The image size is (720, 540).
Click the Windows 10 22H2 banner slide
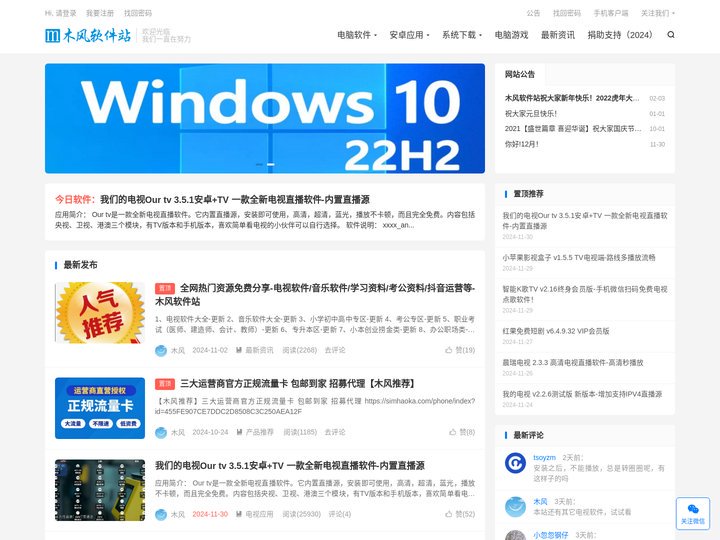click(265, 118)
